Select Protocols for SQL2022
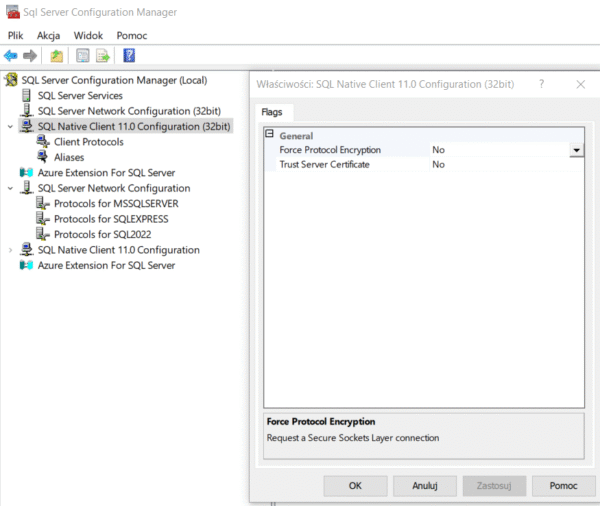The height and width of the screenshot is (506, 600). (x=103, y=234)
